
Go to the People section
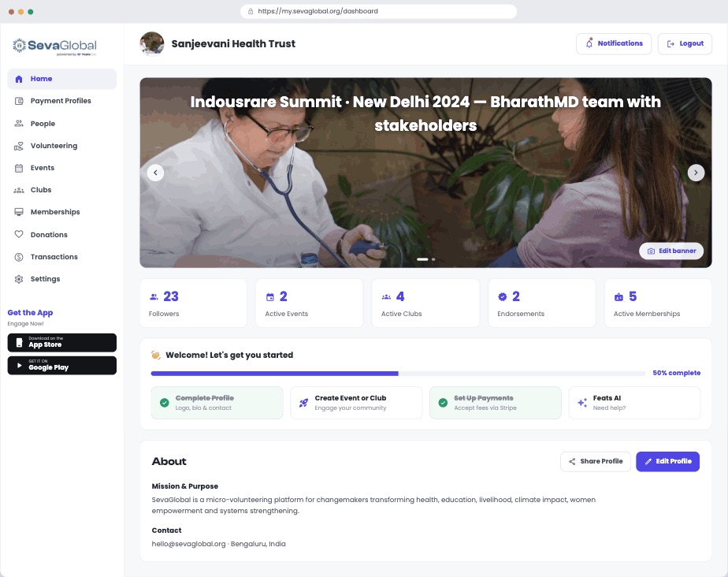[61, 123]
